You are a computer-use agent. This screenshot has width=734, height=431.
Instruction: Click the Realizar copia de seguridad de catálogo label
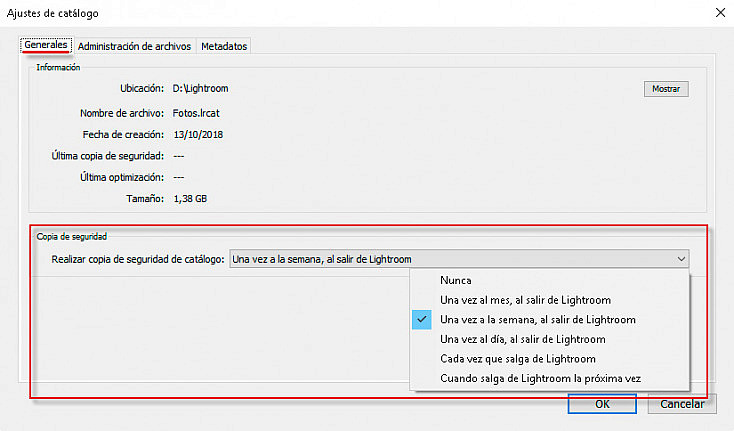[138, 259]
